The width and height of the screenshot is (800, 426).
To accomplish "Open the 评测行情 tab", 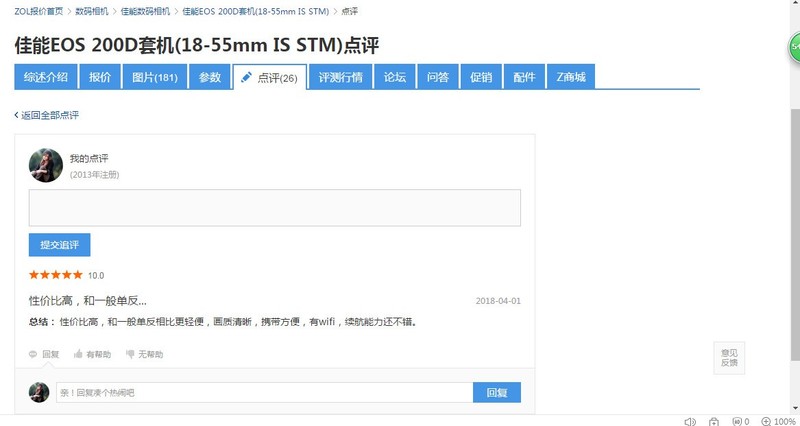I will point(340,77).
